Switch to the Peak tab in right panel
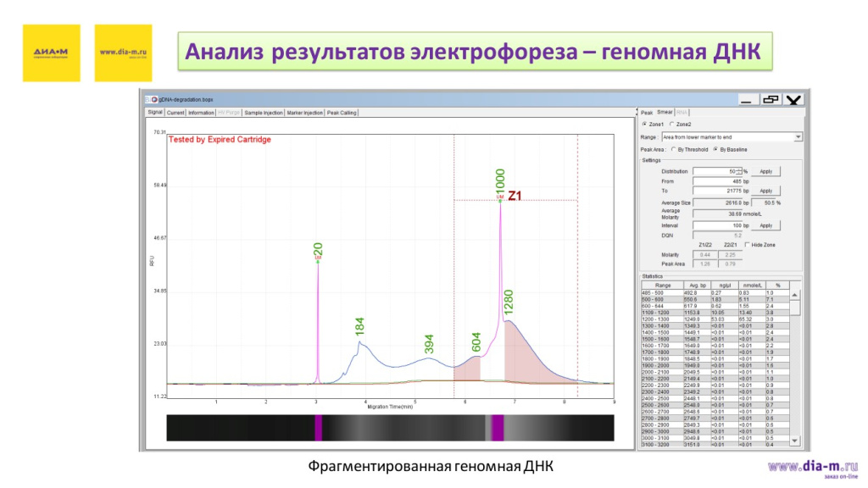Image resolution: width=868 pixels, height=488 pixels. click(647, 111)
